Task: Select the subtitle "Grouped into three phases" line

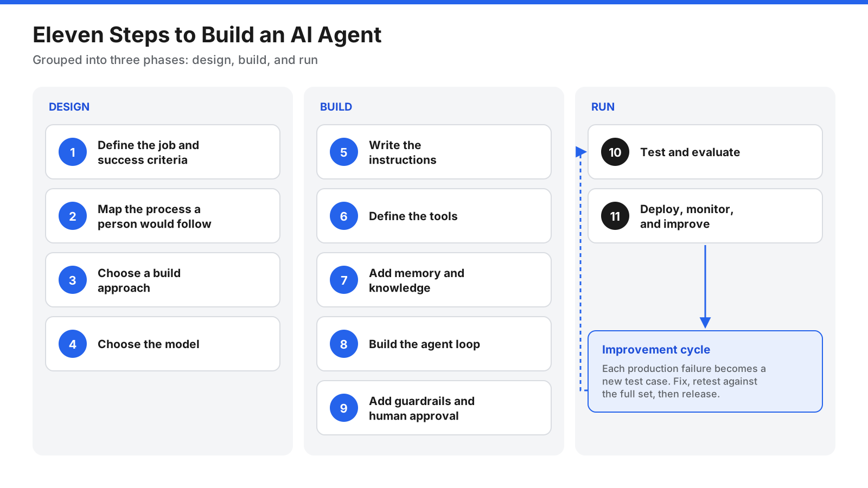Action: click(x=175, y=60)
